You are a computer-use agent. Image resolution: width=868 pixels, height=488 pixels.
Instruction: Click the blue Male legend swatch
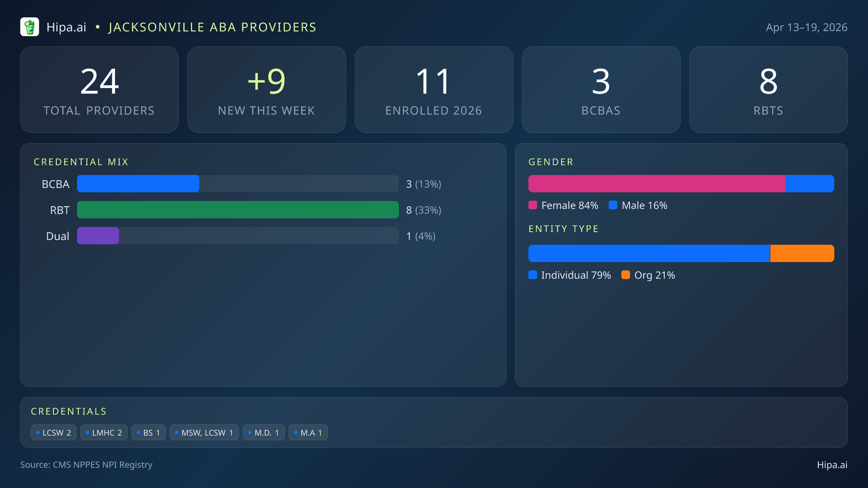613,205
